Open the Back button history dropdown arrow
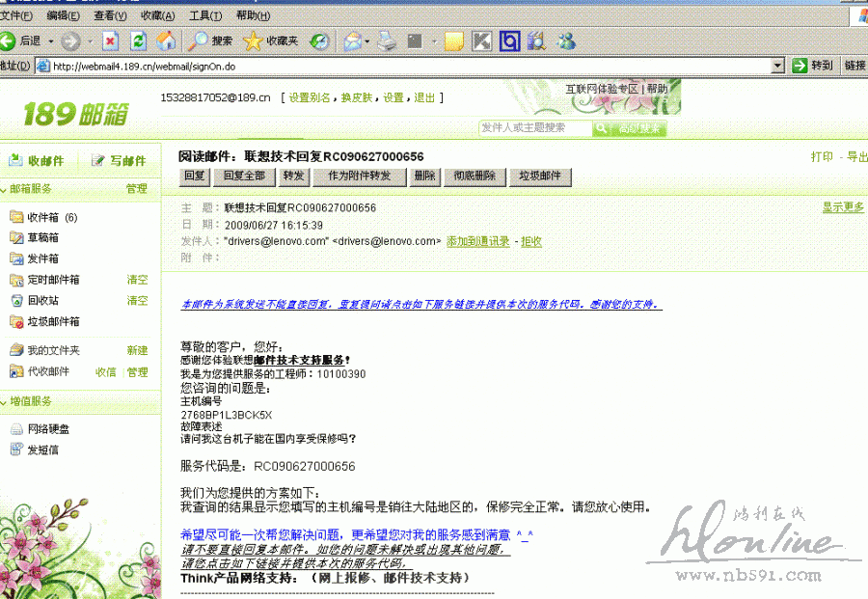The height and width of the screenshot is (599, 868). [51, 41]
